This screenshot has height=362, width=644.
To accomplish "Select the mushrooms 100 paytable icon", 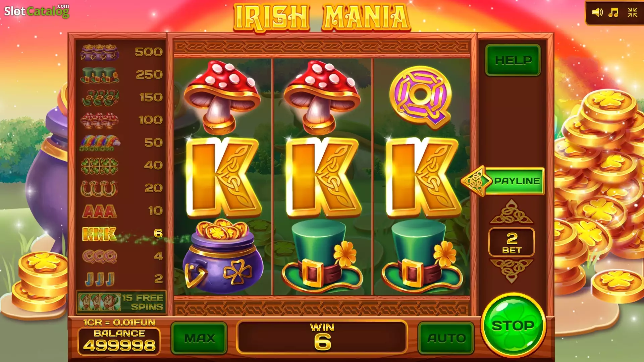I will [x=100, y=120].
